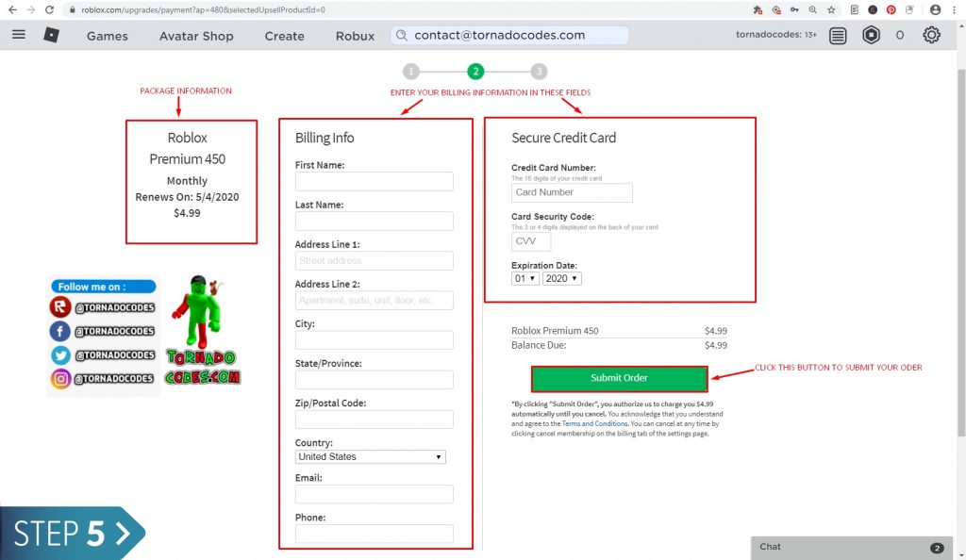
Task: Open the settings gear icon
Action: [931, 36]
